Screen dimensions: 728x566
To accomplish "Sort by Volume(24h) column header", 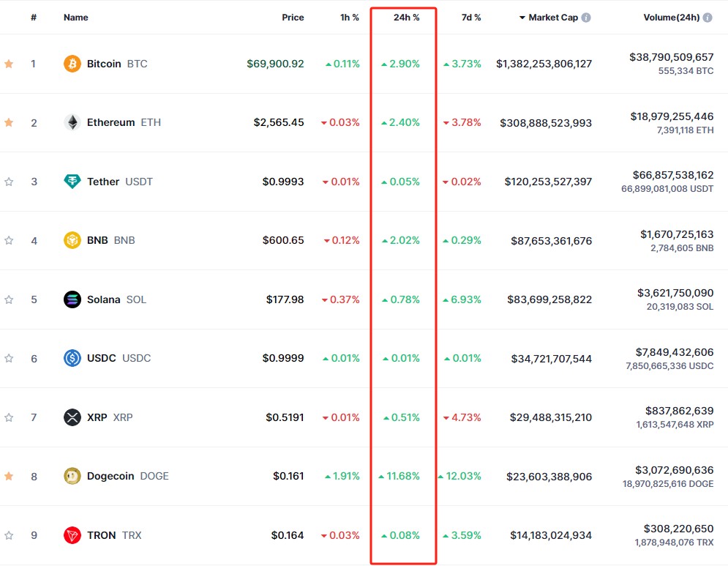I will coord(672,18).
